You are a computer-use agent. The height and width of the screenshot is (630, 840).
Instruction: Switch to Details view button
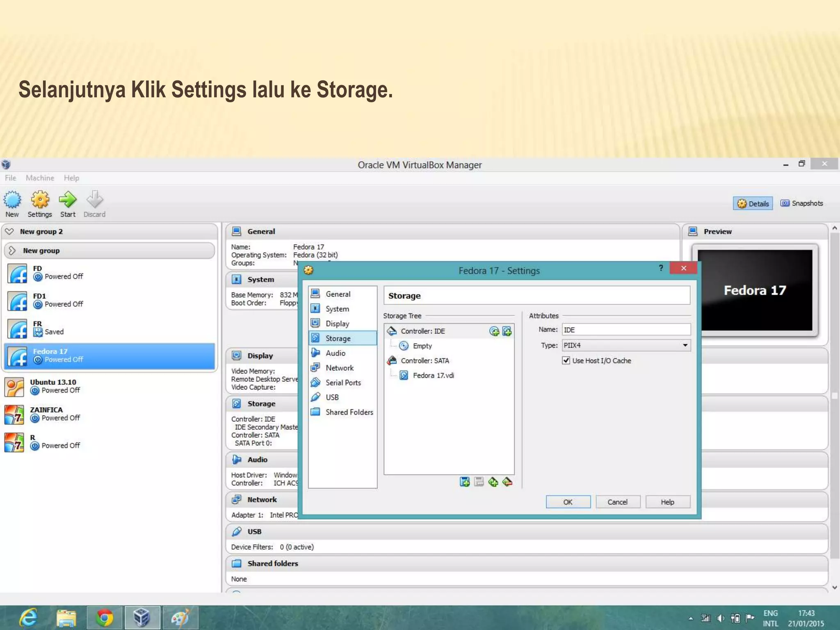[x=753, y=203]
